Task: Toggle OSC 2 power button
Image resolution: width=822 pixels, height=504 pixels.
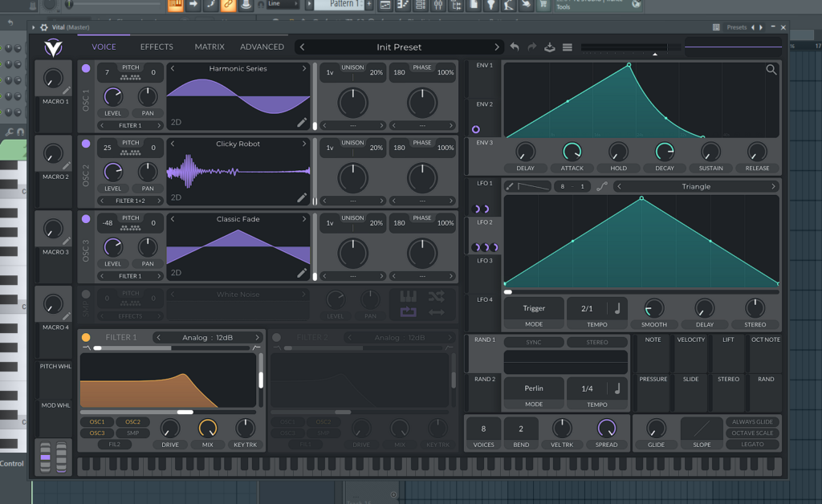Action: pos(86,144)
